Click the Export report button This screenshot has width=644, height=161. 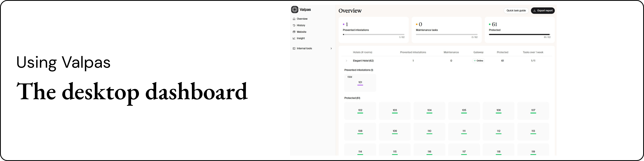tap(543, 11)
